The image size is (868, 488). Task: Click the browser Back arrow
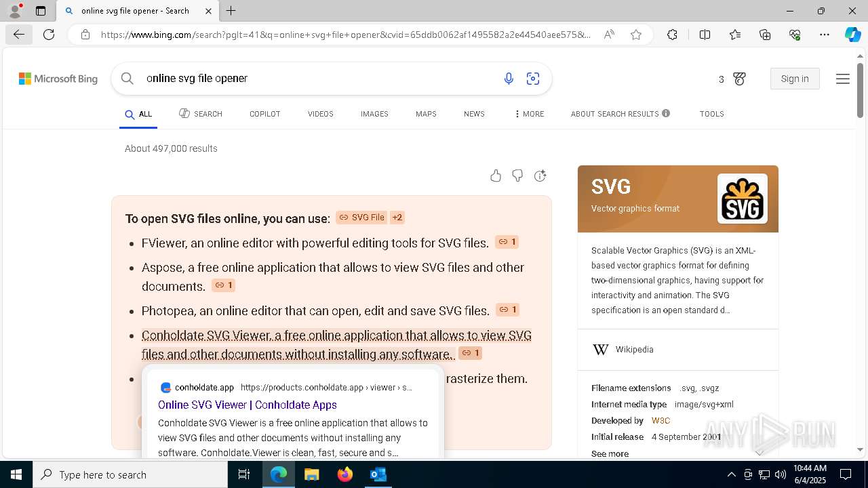point(18,35)
